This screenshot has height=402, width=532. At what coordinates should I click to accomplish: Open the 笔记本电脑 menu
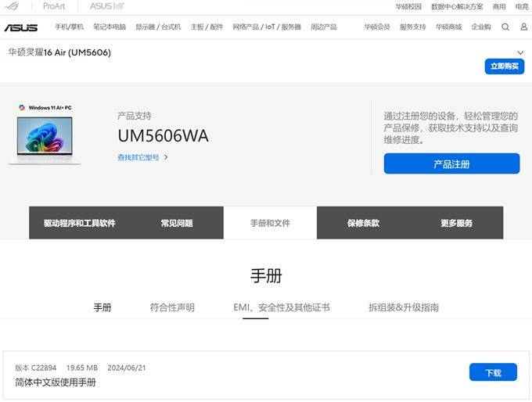pyautogui.click(x=110, y=27)
